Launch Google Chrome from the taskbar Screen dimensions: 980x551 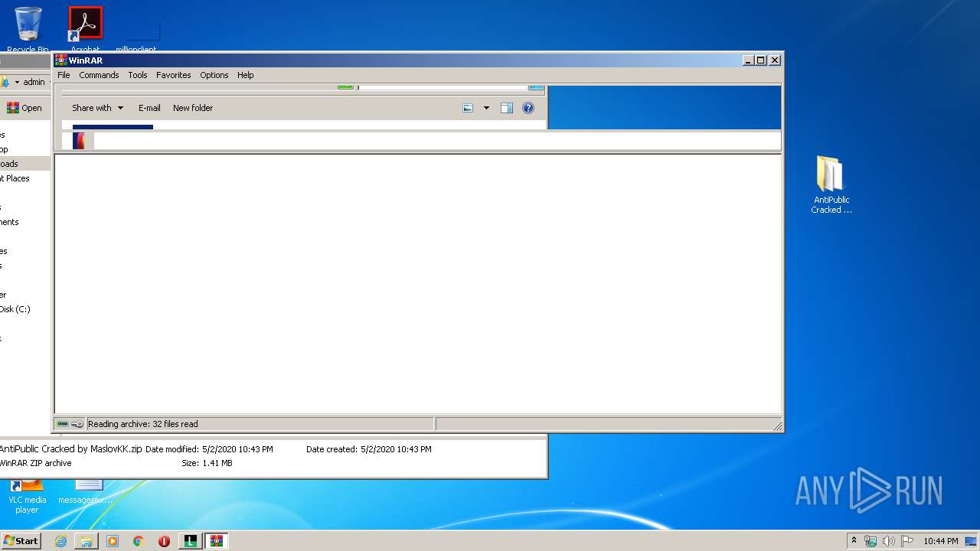[x=139, y=541]
